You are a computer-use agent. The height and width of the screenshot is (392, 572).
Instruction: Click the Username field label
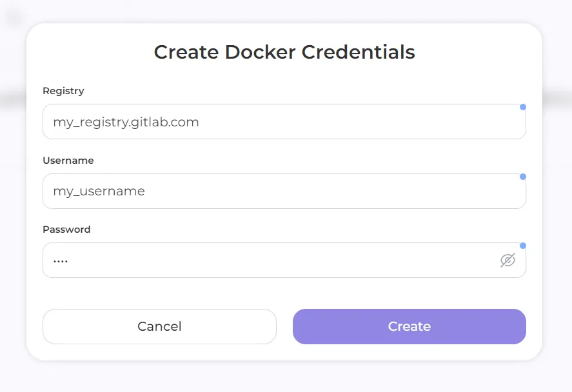pyautogui.click(x=68, y=161)
